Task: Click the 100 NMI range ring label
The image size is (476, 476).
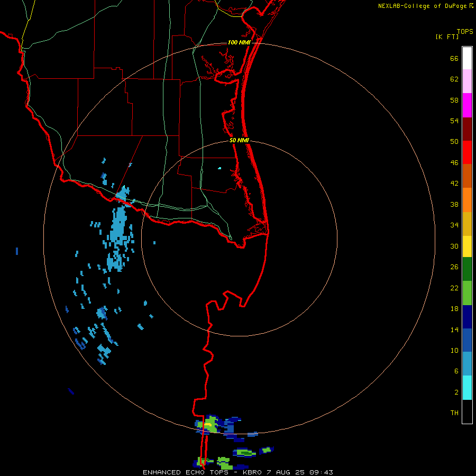Action: click(x=239, y=42)
